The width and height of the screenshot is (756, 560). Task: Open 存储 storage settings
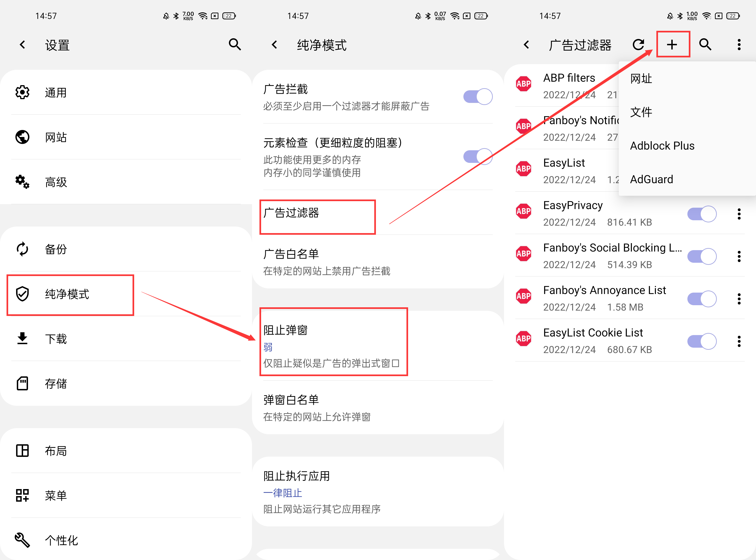(x=126, y=383)
